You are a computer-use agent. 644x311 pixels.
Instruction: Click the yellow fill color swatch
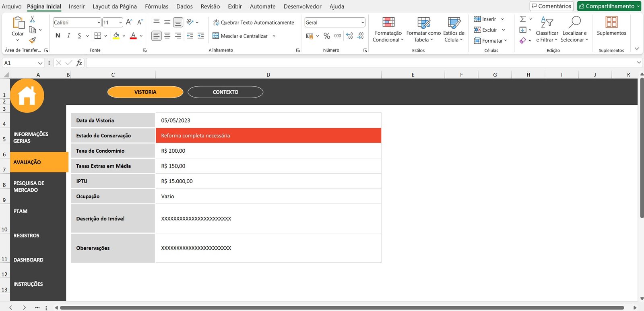pyautogui.click(x=116, y=36)
